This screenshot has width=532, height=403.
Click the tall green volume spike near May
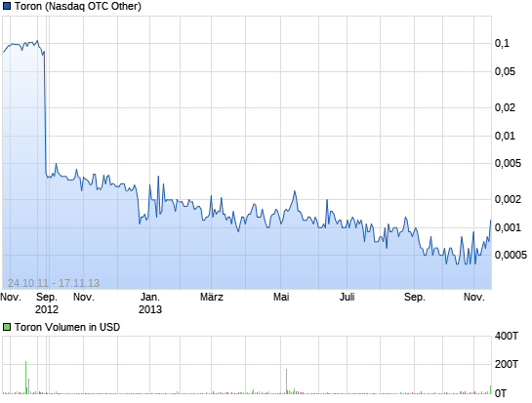(x=287, y=382)
